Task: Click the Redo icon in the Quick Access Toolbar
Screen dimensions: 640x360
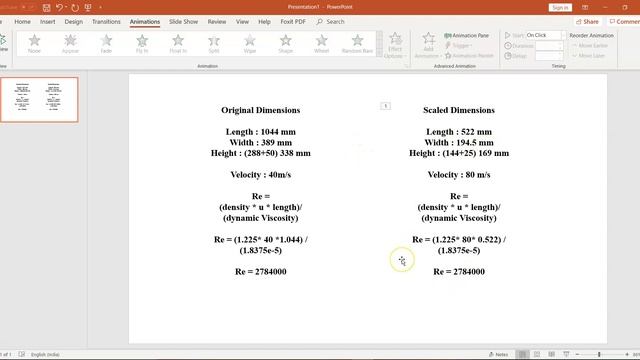Action: click(x=75, y=7)
